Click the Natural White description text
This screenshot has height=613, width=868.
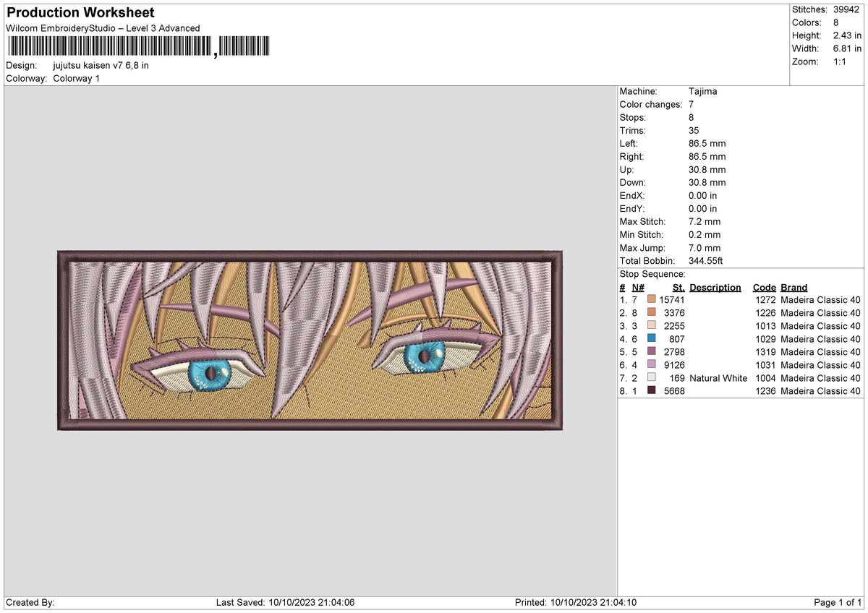coord(718,378)
